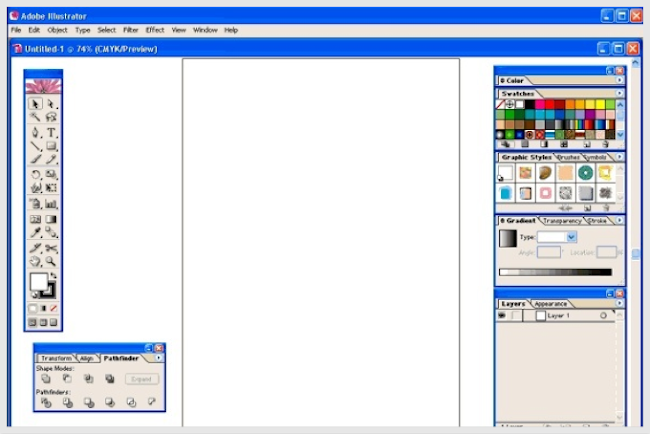The height and width of the screenshot is (434, 650).
Task: Select the Paintbrush tool
Action: [35, 159]
